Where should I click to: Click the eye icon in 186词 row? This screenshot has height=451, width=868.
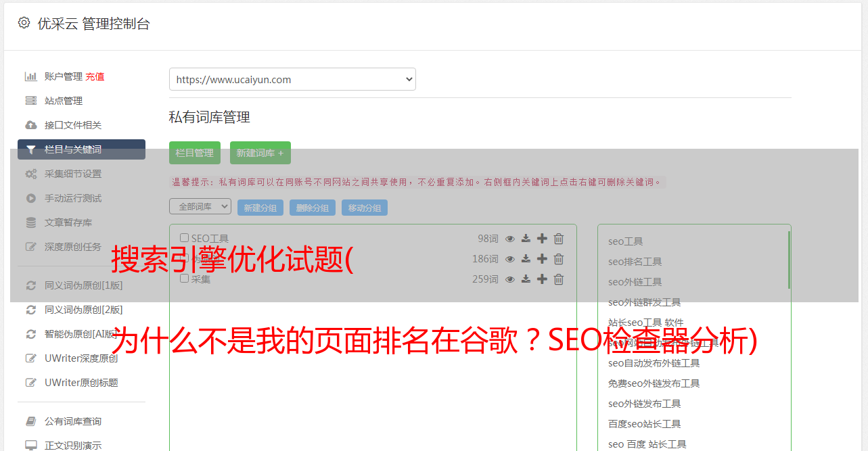510,259
